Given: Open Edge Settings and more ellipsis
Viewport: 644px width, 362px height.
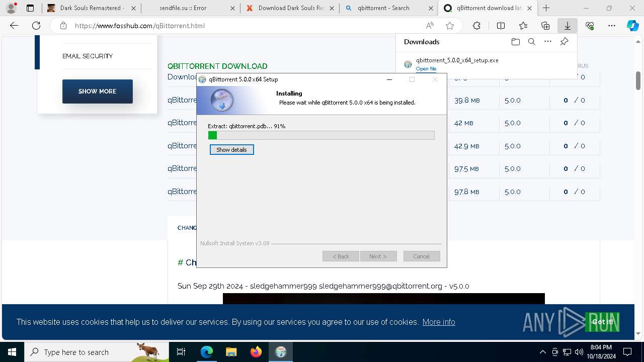Looking at the screenshot, I should click(612, 26).
